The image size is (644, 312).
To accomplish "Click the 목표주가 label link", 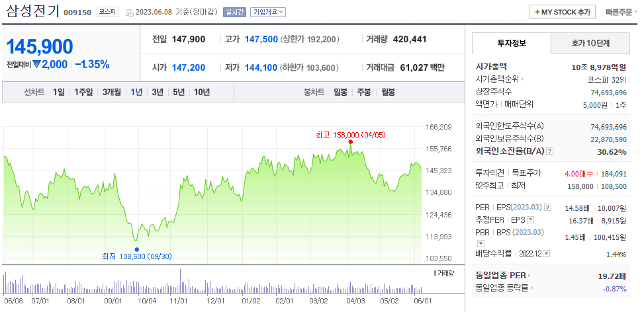I will click(x=527, y=173).
